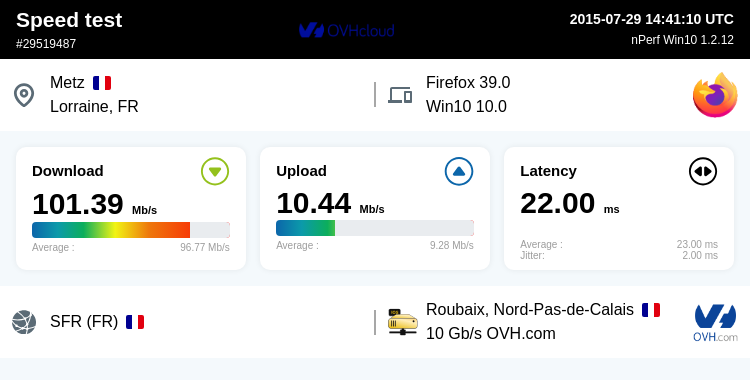Click the devices icon beside Firefox 39.0
The width and height of the screenshot is (750, 380).
400,95
